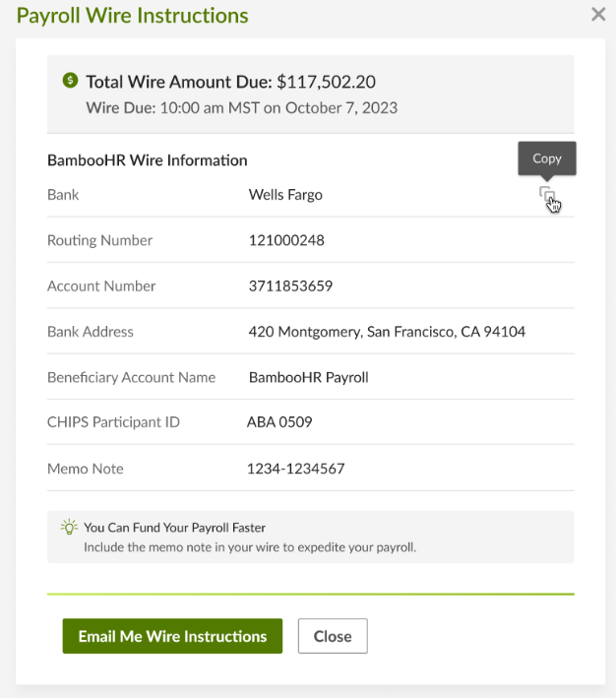Copy the Bank value using copy icon
Viewport: 616px width, 698px height.
[547, 194]
